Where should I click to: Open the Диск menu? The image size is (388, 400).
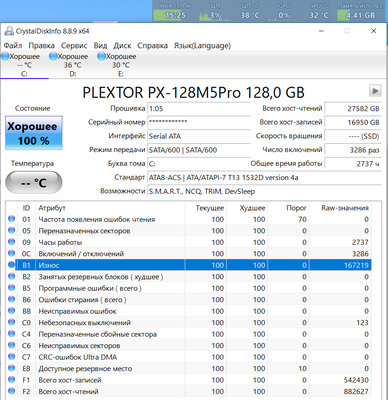click(x=122, y=45)
